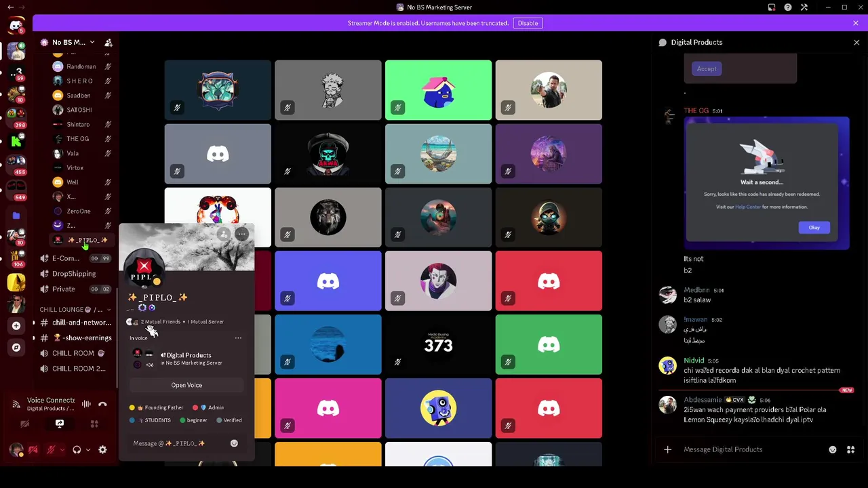Open headphones output options arrow
Screen dimensions: 868x488
87,449
